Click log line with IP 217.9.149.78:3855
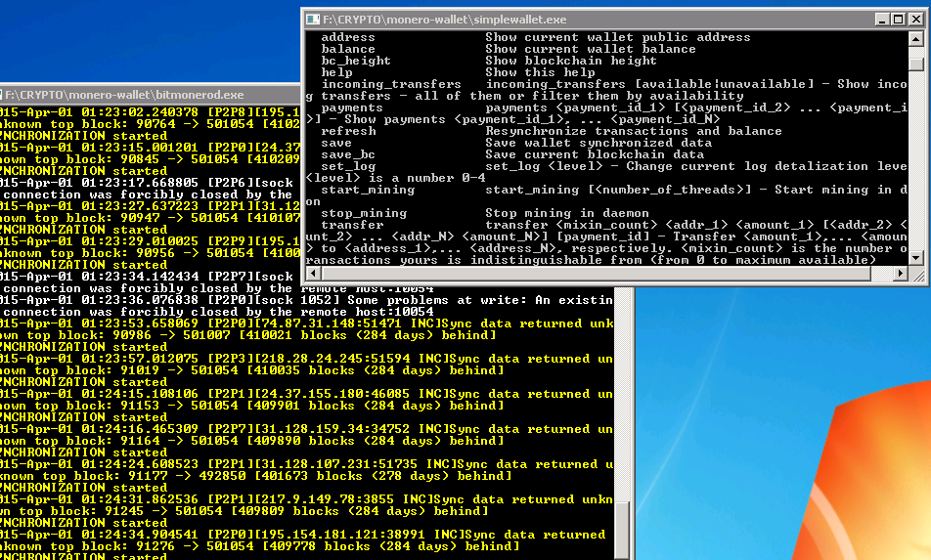 (x=307, y=500)
